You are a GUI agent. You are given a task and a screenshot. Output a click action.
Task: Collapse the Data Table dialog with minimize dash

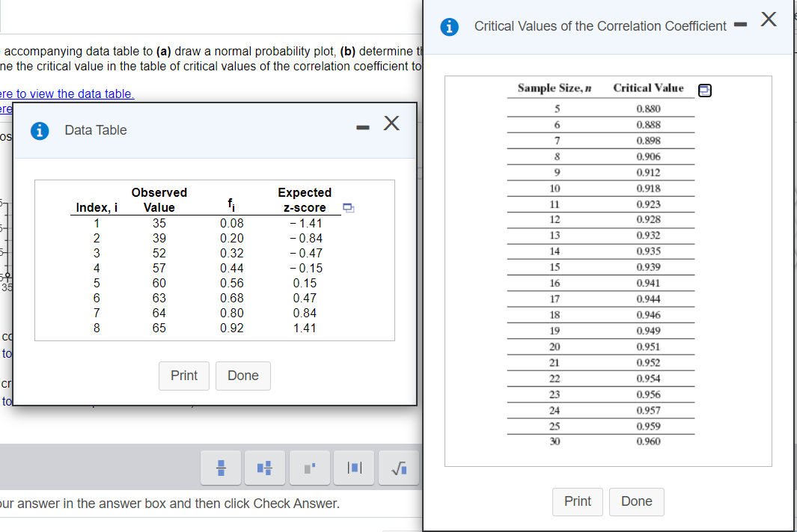tap(362, 126)
